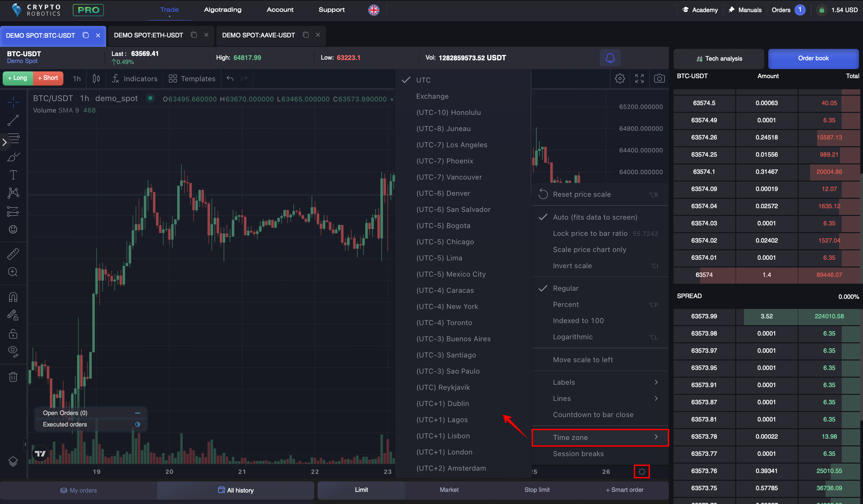Open the 1h timeframe dropdown
Screen dimensions: 863x504
(x=77, y=79)
